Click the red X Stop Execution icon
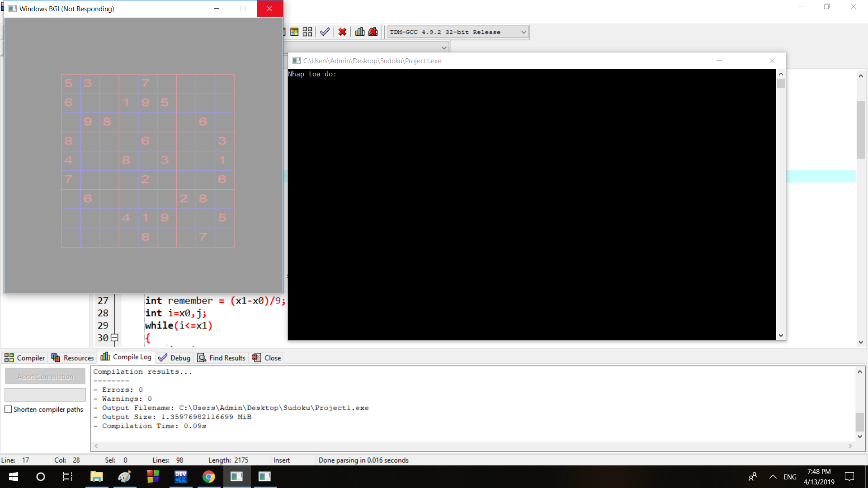 point(342,32)
